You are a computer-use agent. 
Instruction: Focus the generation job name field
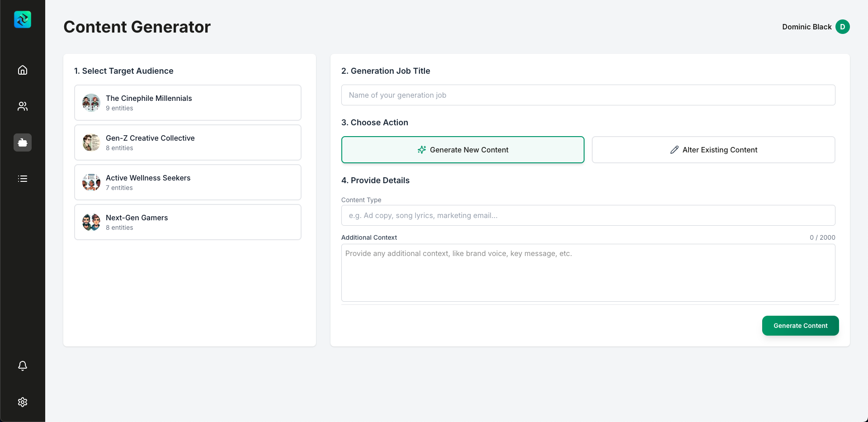click(x=588, y=95)
